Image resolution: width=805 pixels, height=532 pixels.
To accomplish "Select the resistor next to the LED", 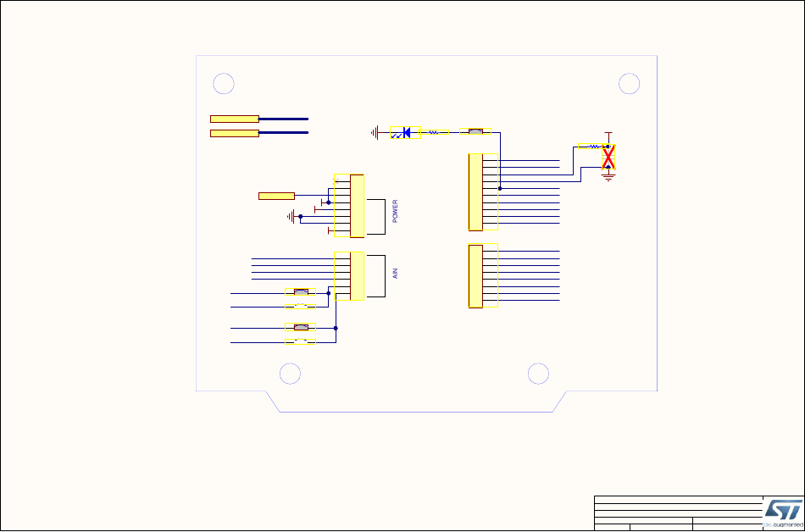I will [435, 132].
